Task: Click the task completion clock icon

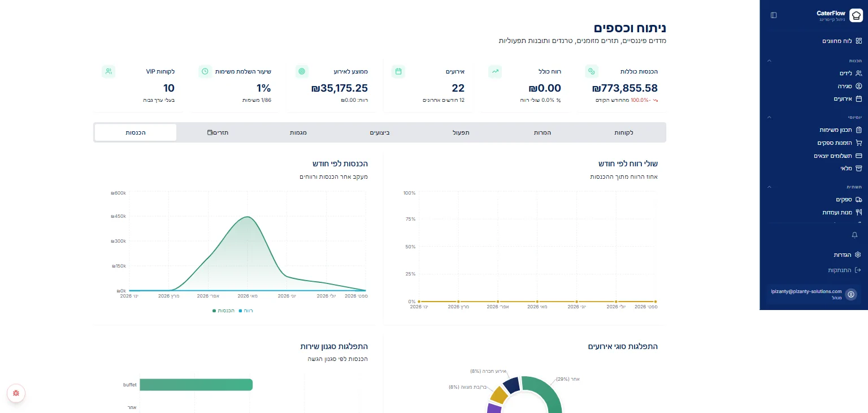Action: [x=205, y=71]
